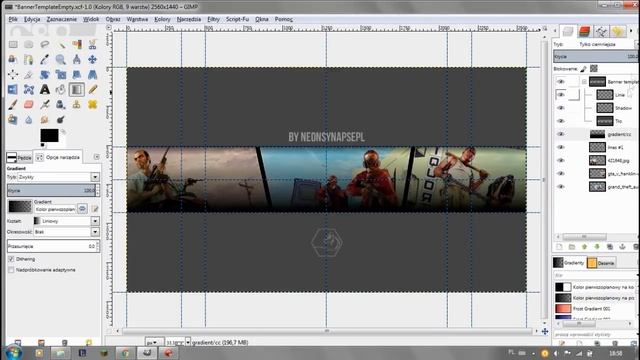Select the Perspective tool
This screenshot has width=640, height=360.
pos(93,74)
